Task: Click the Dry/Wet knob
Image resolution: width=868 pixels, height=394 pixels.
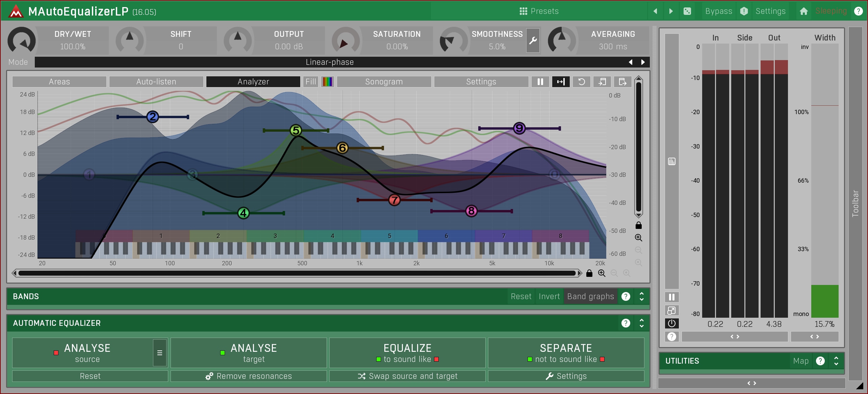Action: (x=22, y=41)
